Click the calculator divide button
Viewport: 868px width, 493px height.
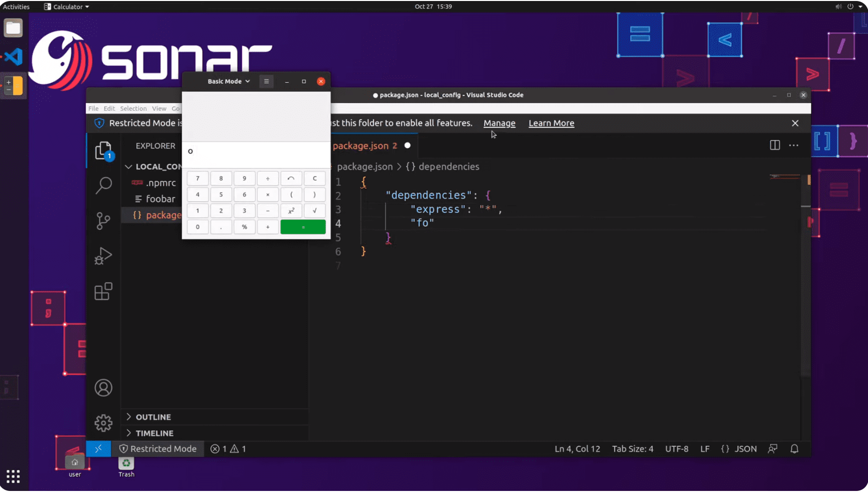[x=268, y=178]
